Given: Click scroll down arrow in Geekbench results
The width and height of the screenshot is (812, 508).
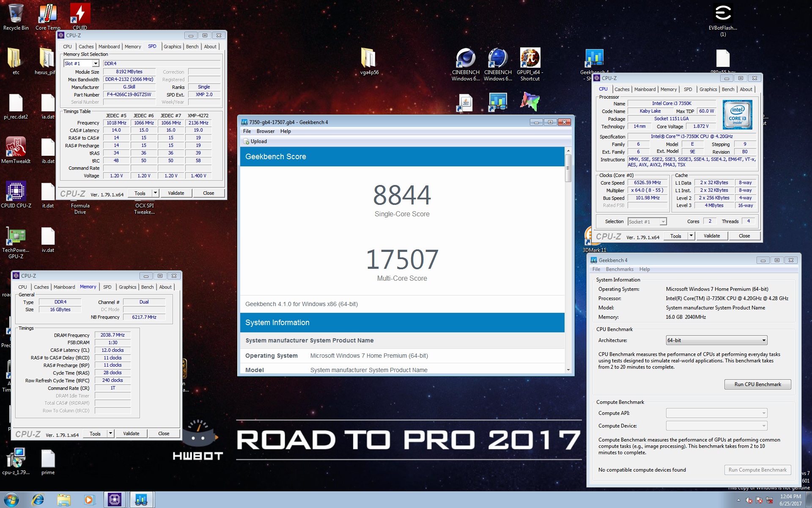Looking at the screenshot, I should (x=568, y=370).
